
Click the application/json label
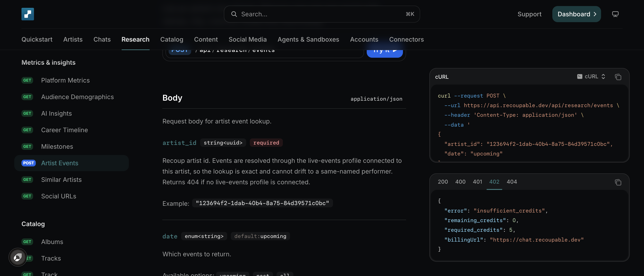pyautogui.click(x=376, y=99)
